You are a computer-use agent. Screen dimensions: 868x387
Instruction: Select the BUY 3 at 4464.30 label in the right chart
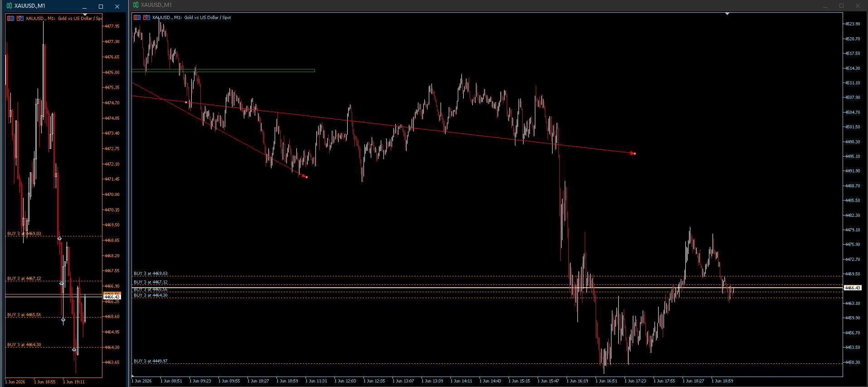point(150,295)
